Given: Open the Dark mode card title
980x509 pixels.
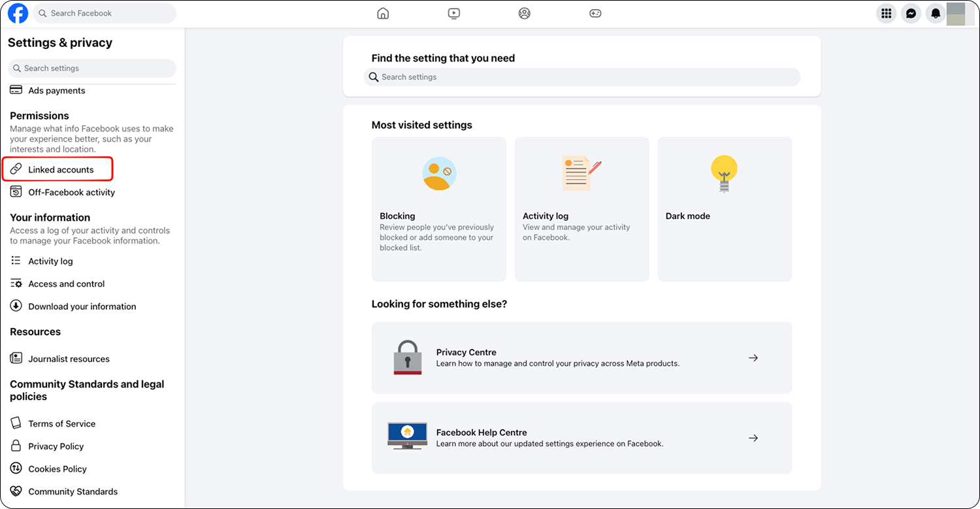Looking at the screenshot, I should tap(688, 216).
